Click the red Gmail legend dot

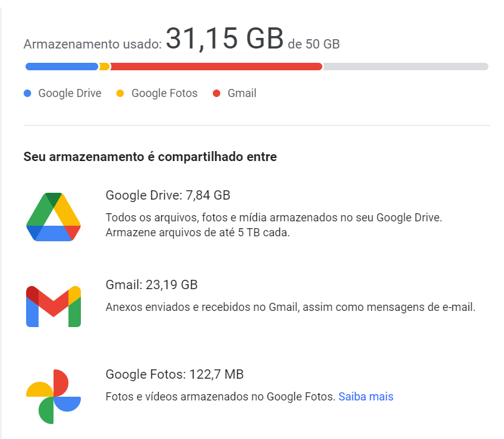coord(217,94)
